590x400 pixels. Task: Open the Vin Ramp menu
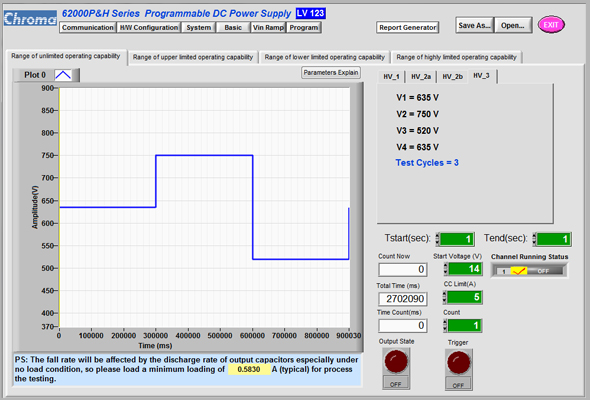click(x=268, y=27)
